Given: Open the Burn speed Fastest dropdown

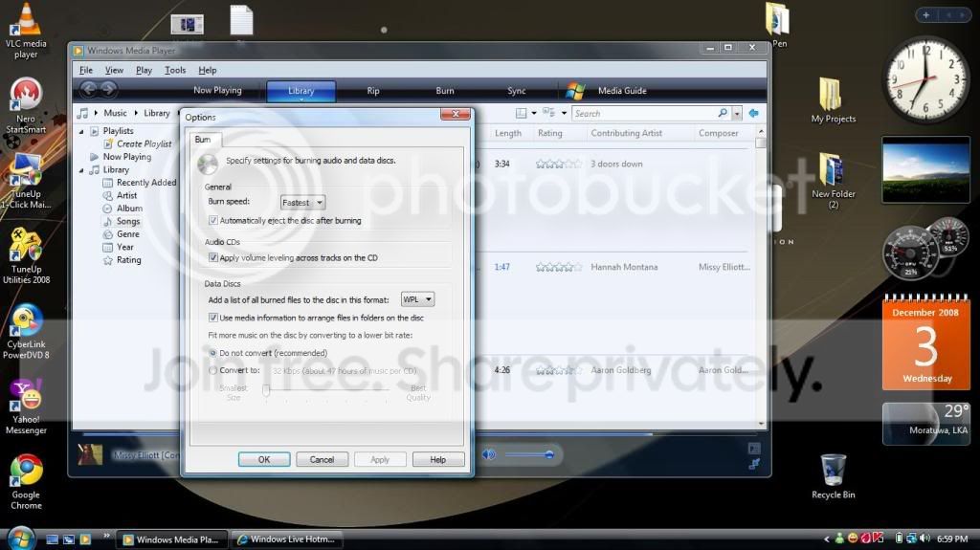Looking at the screenshot, I should tap(302, 203).
